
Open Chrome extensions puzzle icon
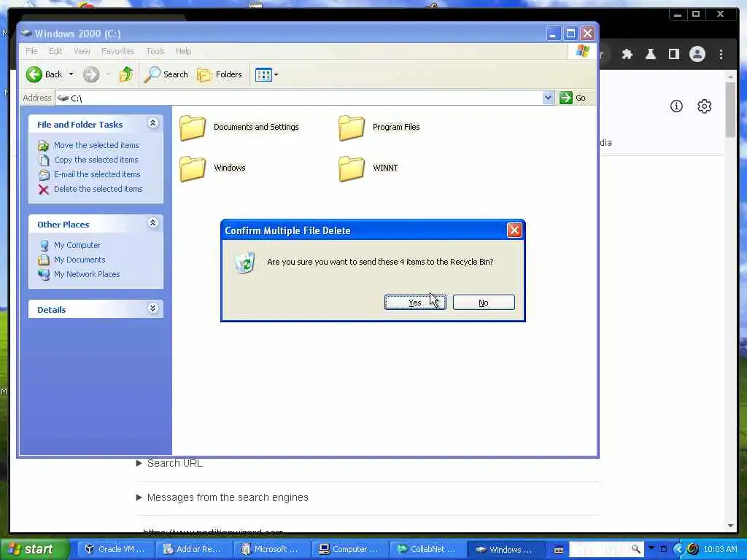point(627,54)
